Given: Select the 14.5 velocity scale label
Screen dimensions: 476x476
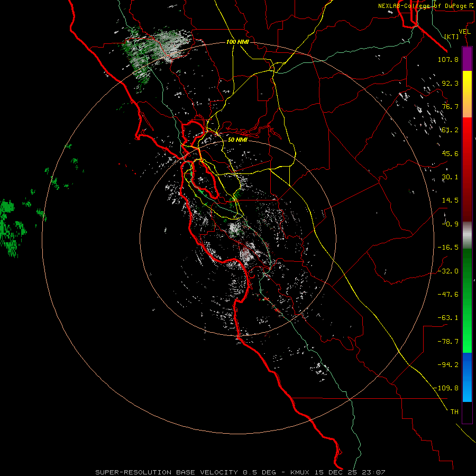Looking at the screenshot, I should click(450, 200).
